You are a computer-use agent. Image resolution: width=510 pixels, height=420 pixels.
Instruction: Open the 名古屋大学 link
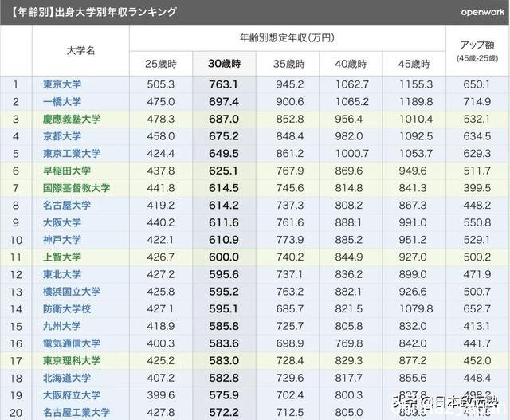pyautogui.click(x=67, y=206)
